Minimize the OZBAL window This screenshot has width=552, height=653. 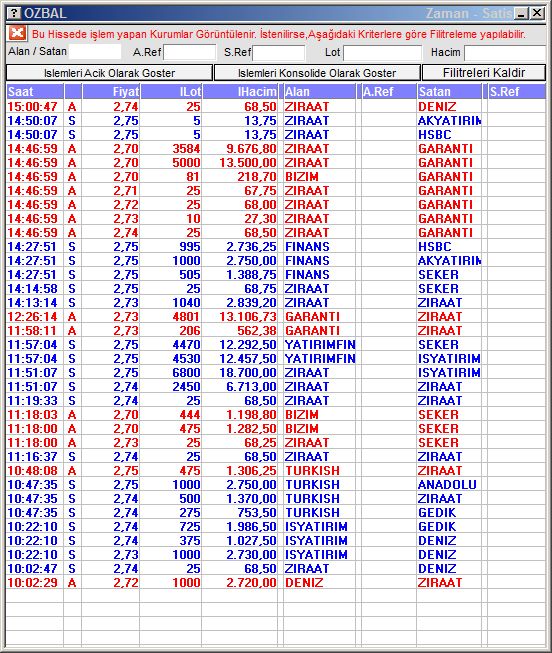(521, 13)
